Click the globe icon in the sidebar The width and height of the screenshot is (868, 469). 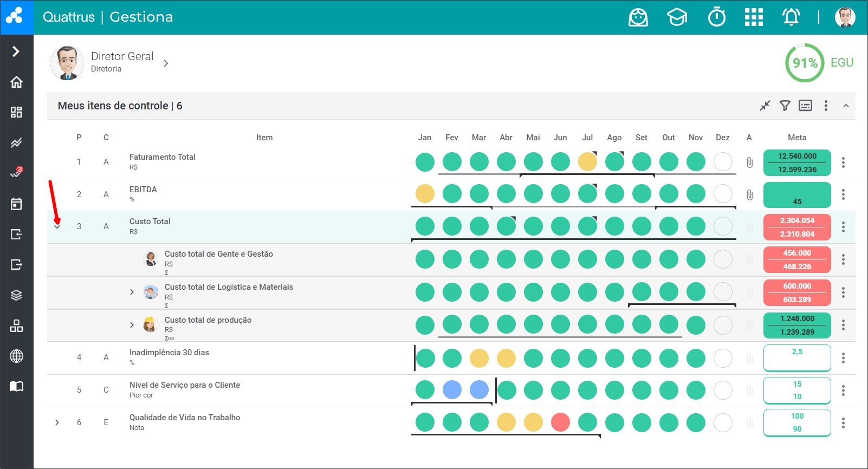pos(16,356)
